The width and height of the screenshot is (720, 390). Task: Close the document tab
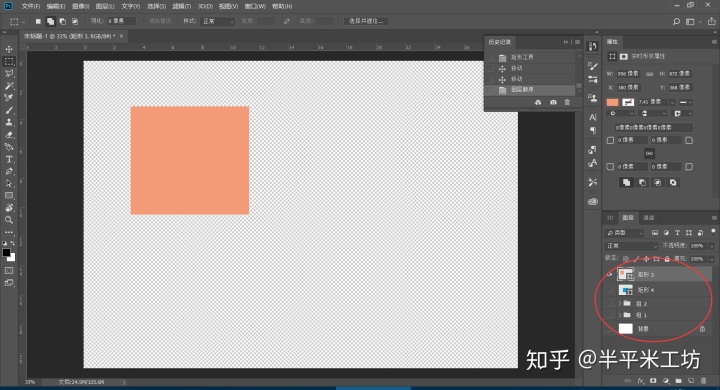121,36
